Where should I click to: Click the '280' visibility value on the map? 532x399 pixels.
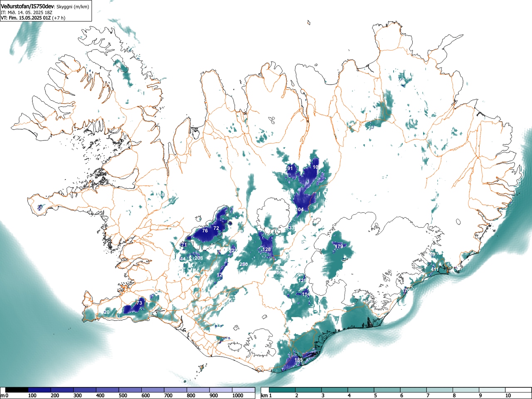244,264
